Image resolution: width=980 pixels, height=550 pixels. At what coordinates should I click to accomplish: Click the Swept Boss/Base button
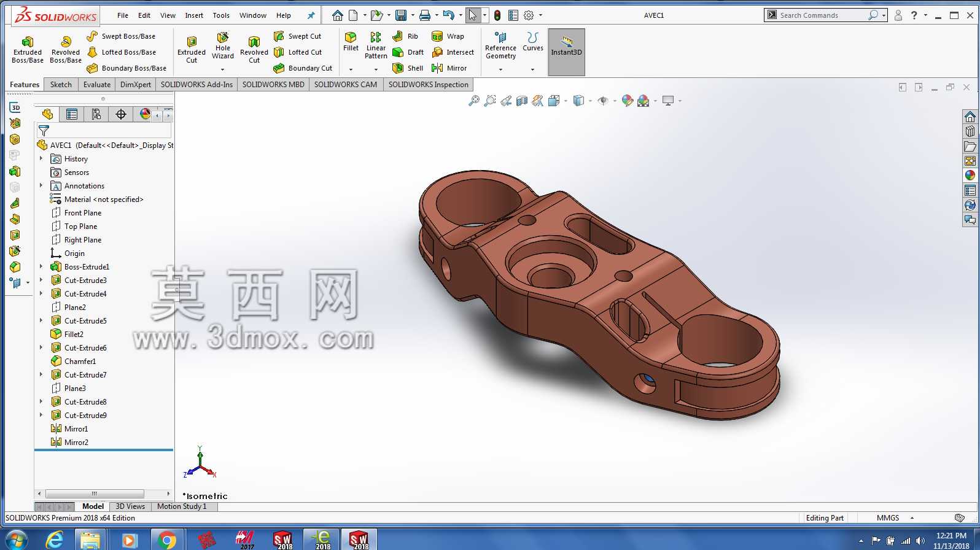point(121,36)
